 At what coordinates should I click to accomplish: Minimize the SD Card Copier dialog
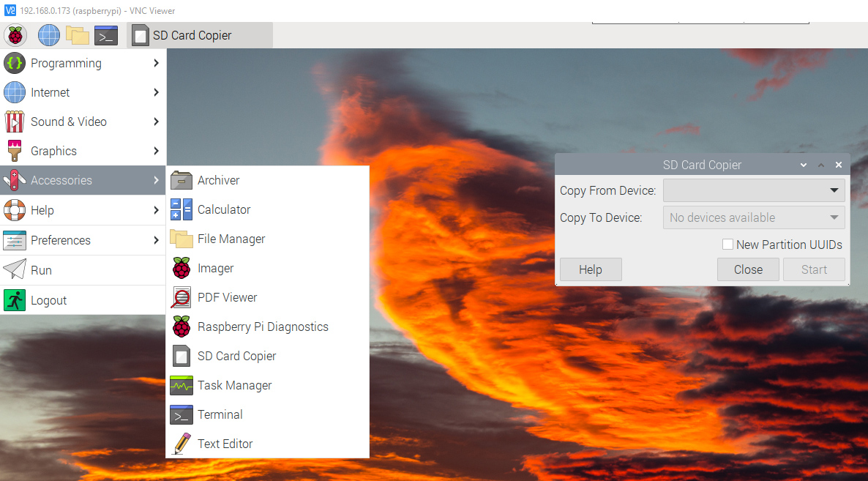[x=804, y=165]
